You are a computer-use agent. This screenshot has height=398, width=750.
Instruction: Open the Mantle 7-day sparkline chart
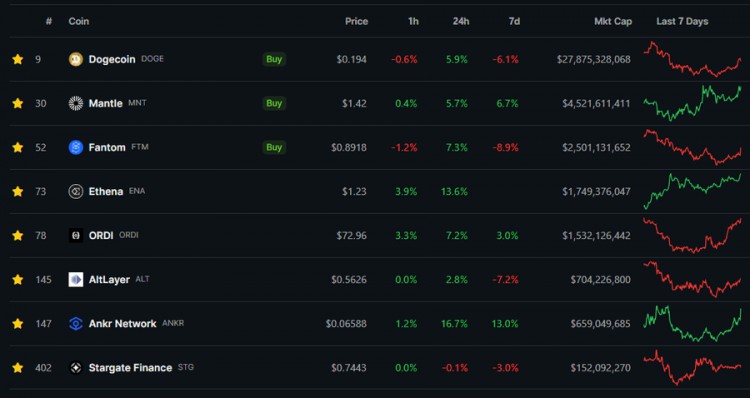point(692,102)
